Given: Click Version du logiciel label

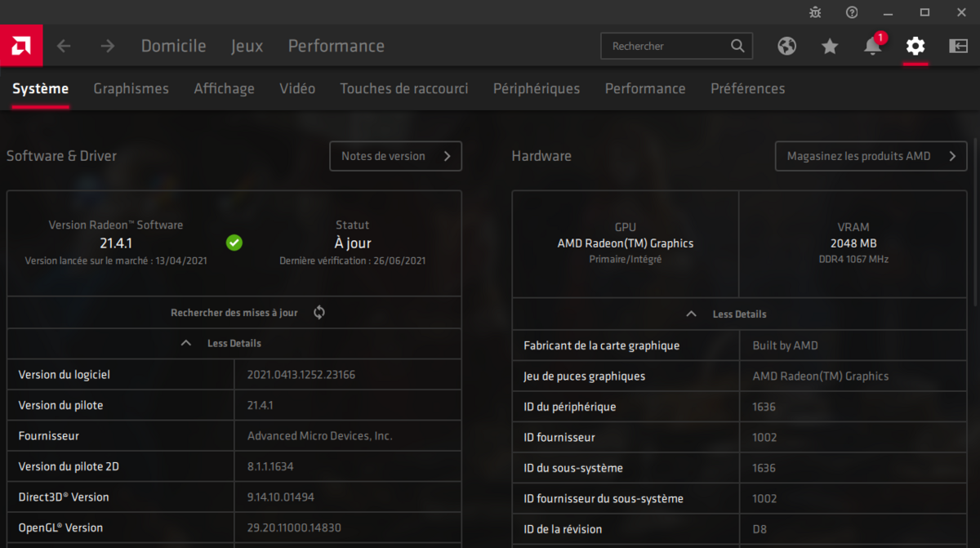Looking at the screenshot, I should 65,375.
